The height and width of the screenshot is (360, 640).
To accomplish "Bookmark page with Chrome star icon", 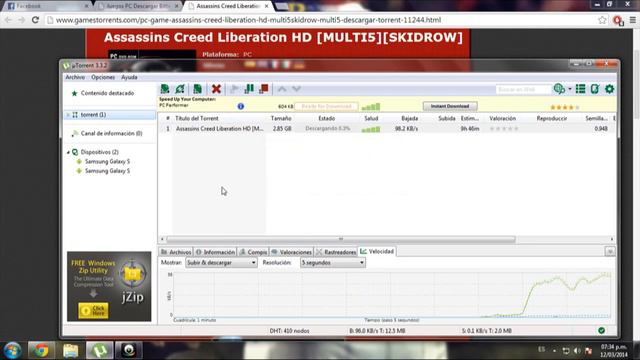I will click(x=602, y=20).
